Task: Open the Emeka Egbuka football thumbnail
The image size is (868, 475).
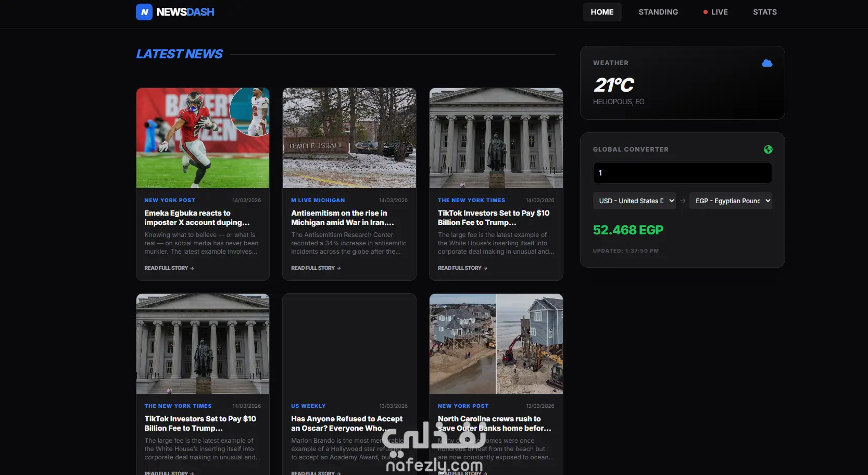Action: (x=203, y=138)
